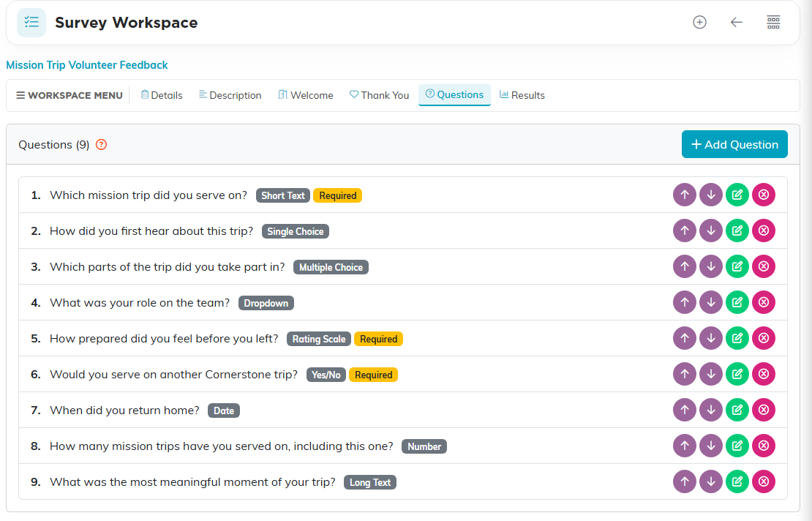This screenshot has height=521, width=812.
Task: Switch to the Details tab
Action: coord(162,95)
